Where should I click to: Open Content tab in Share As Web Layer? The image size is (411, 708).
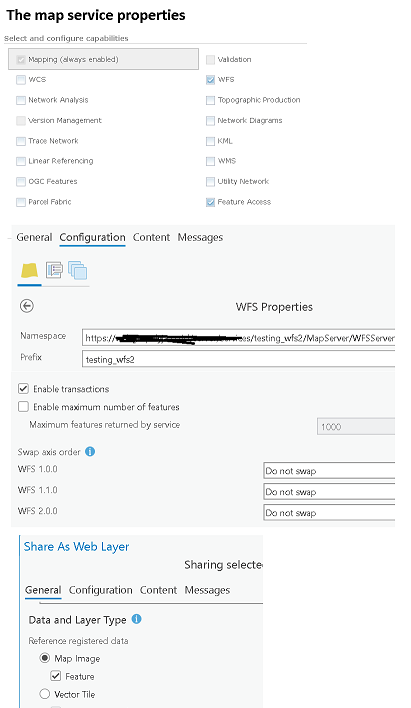click(x=158, y=590)
